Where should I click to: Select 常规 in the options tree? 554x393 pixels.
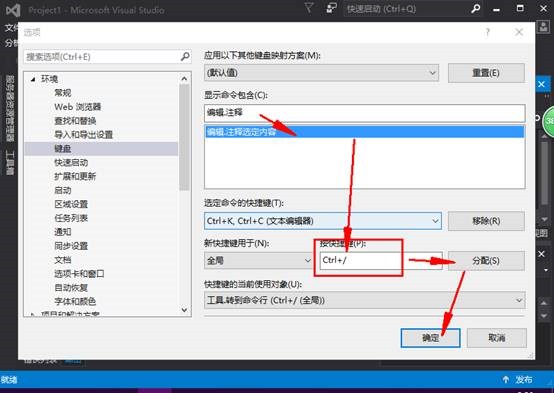[x=63, y=93]
